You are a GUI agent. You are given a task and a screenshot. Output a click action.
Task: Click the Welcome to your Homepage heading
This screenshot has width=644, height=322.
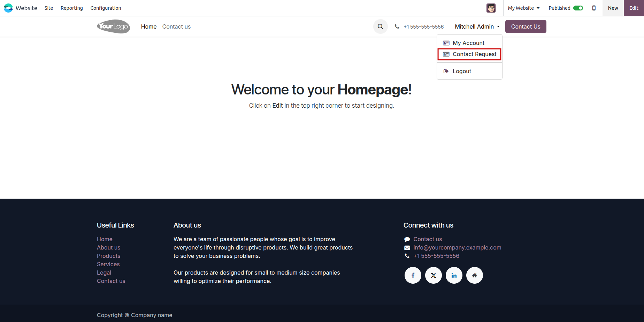321,90
